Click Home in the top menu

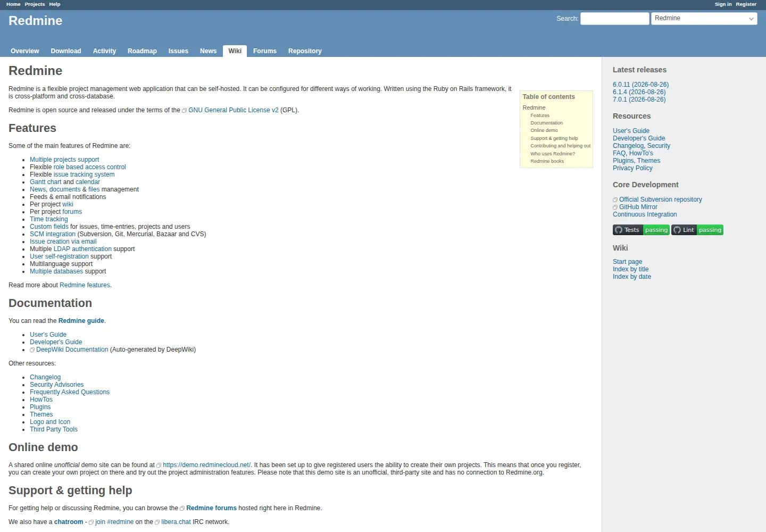tap(13, 4)
